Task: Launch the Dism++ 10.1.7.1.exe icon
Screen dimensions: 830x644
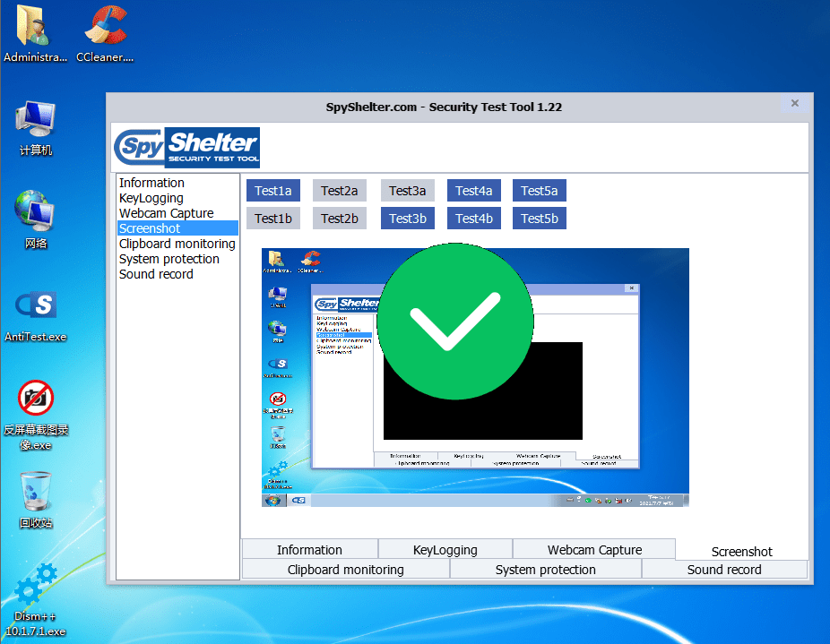Action: tap(36, 600)
